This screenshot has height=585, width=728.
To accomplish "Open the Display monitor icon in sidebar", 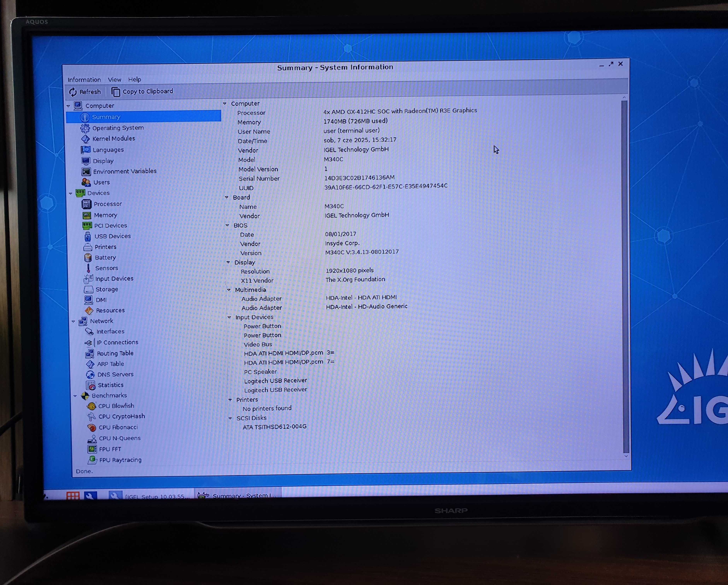I will point(86,161).
